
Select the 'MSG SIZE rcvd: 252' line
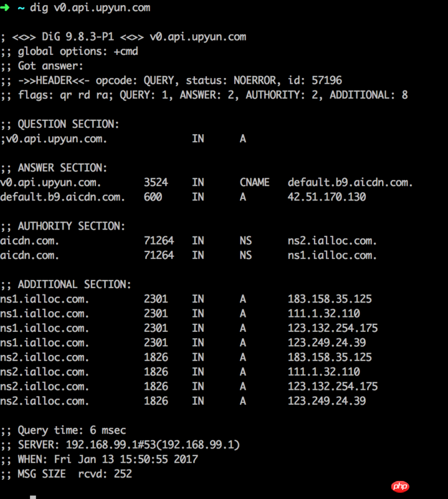67,474
